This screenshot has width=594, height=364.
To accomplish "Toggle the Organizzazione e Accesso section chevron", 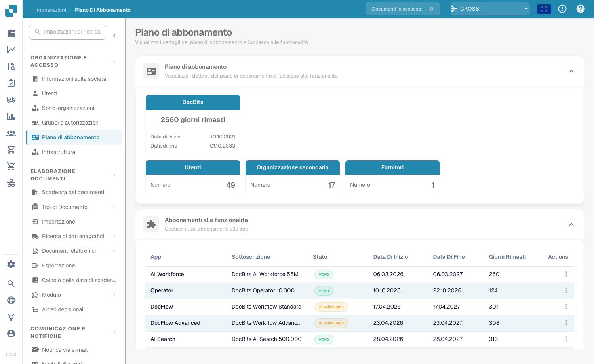I will click(x=114, y=61).
